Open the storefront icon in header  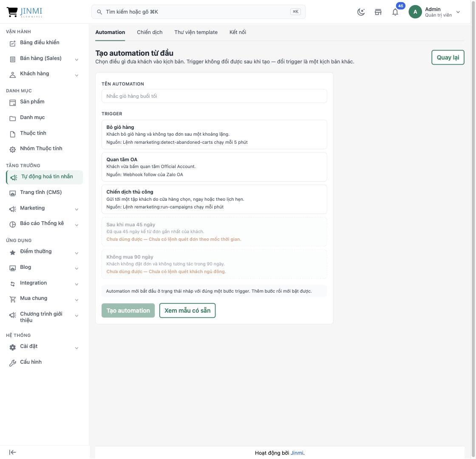tap(378, 12)
